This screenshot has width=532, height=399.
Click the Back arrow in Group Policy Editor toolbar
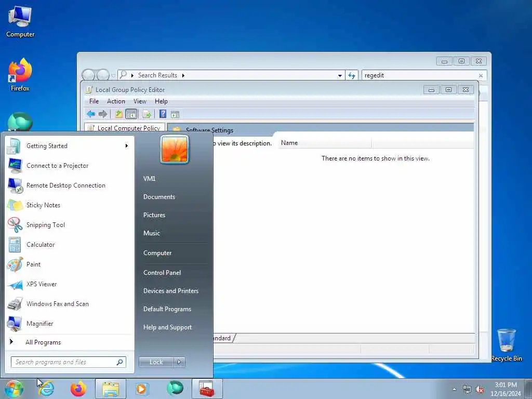tap(90, 114)
